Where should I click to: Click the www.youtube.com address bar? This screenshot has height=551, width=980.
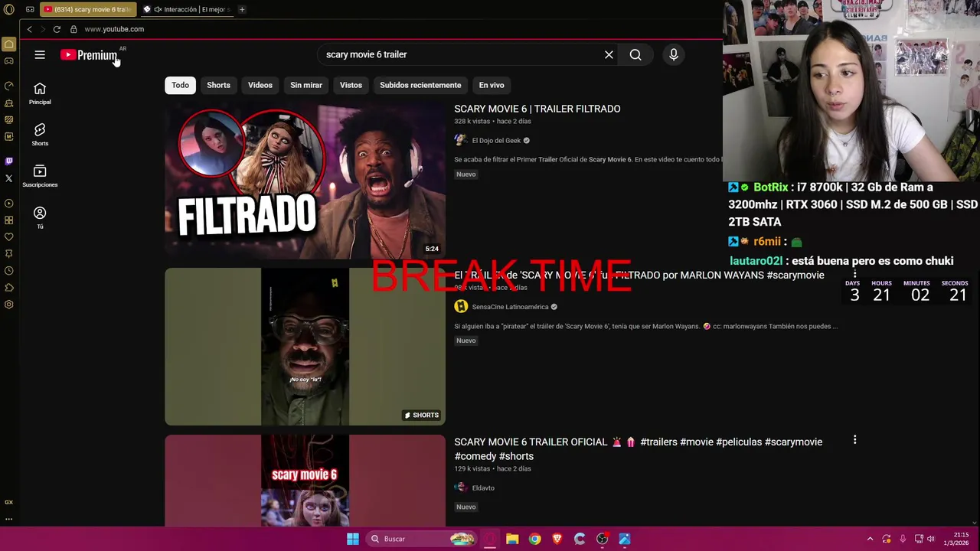[x=114, y=29]
